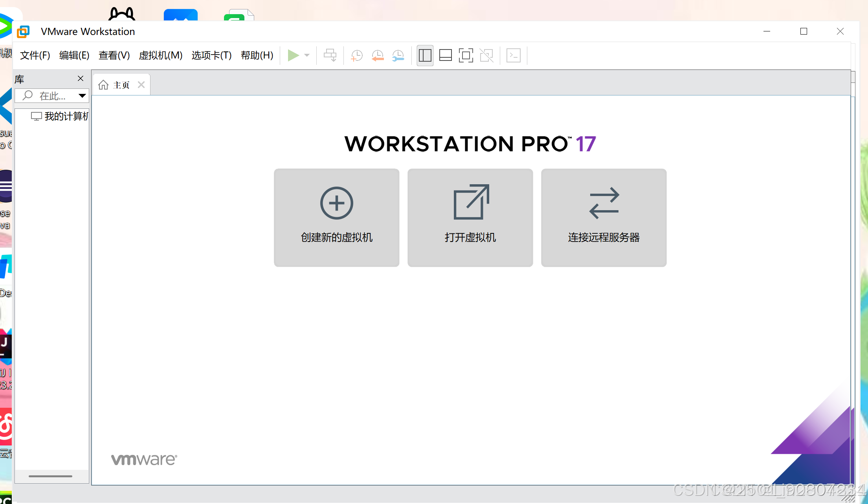The image size is (868, 504).
Task: Click 连接远程服务器 tile
Action: 604,218
